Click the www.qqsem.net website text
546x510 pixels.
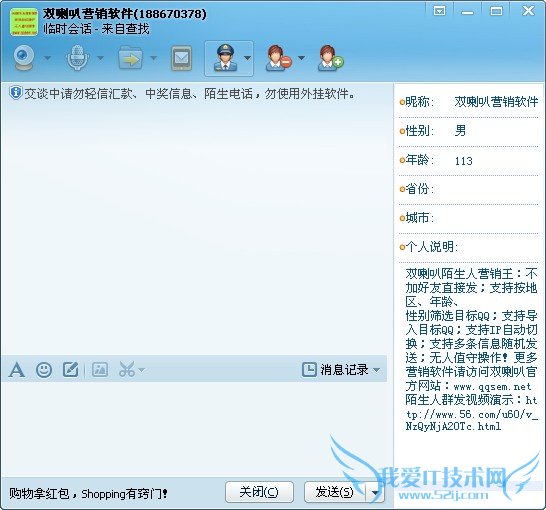coord(492,386)
